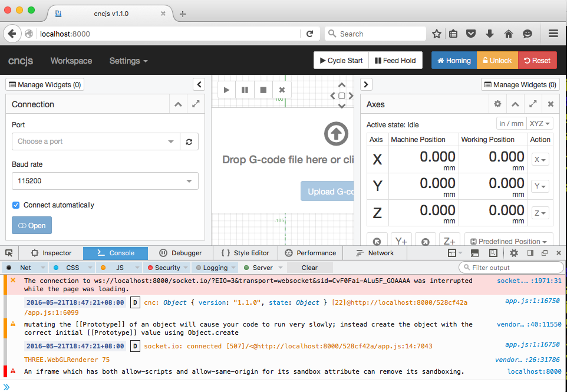Click the Pocket icon in the browser toolbar
Viewport: 567px width, 392px height.
tap(471, 34)
